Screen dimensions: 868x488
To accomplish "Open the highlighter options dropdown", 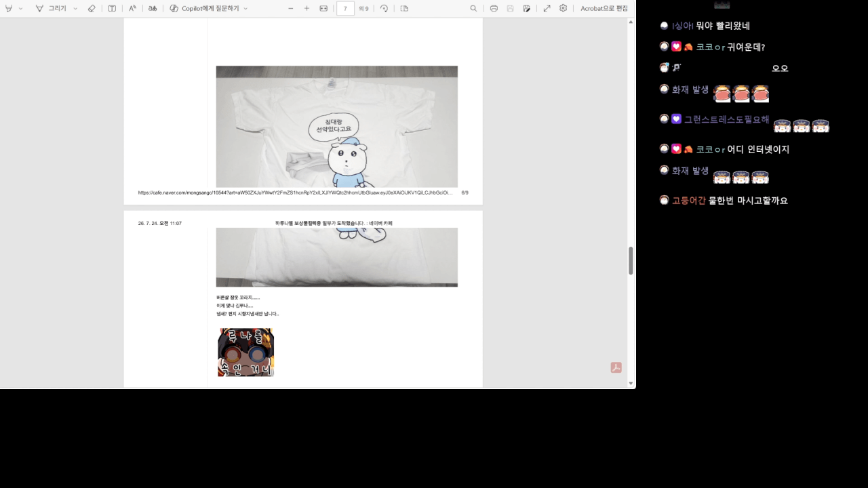I will tap(21, 9).
